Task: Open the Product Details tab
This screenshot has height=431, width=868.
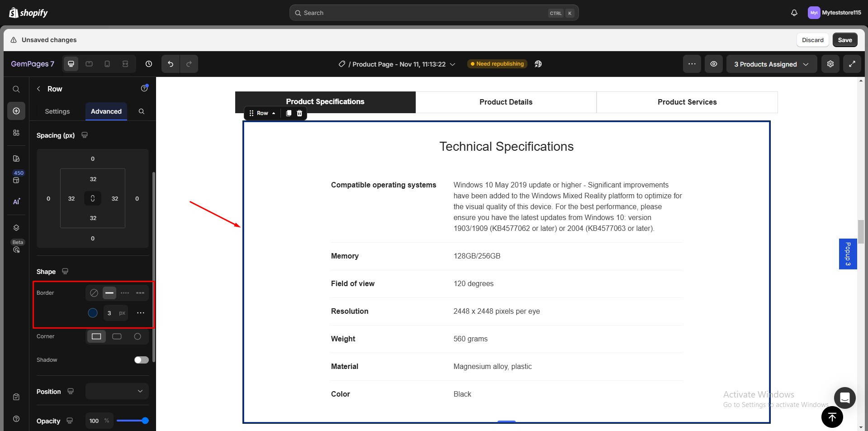Action: 506,102
